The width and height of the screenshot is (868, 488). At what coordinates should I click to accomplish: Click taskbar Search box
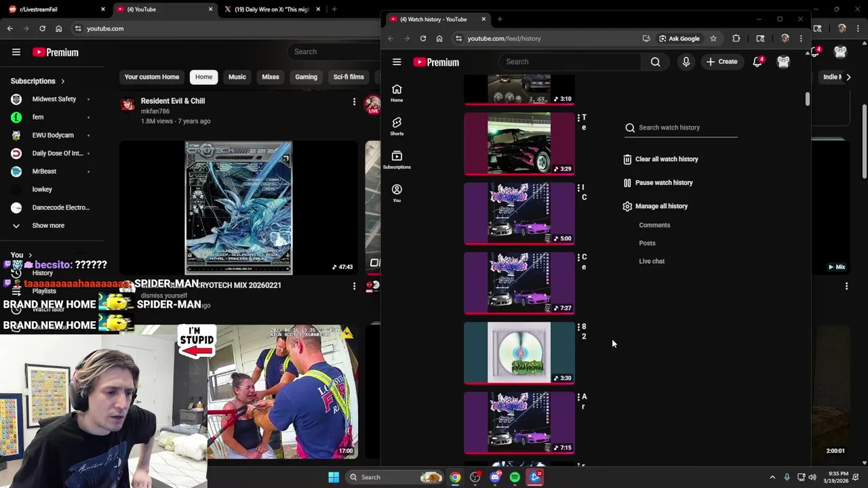click(395, 477)
